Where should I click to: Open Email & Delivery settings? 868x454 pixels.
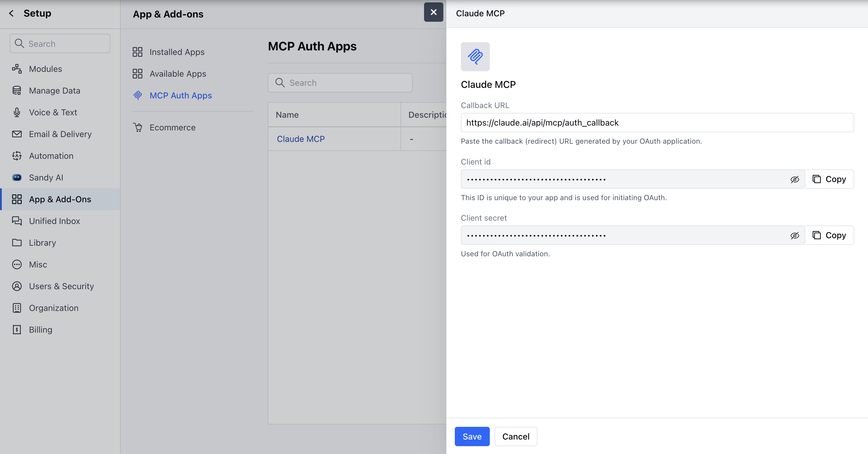coord(60,134)
